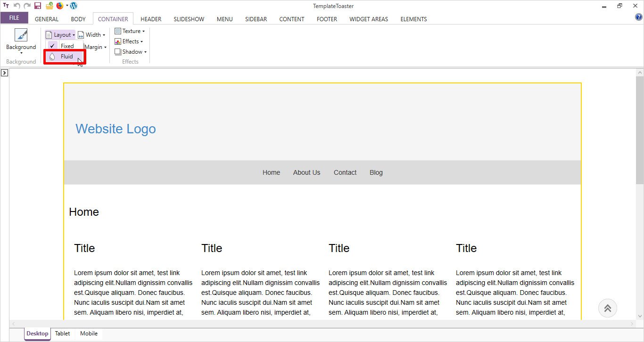Open the FILE menu
The width and height of the screenshot is (644, 342).
pos(14,18)
